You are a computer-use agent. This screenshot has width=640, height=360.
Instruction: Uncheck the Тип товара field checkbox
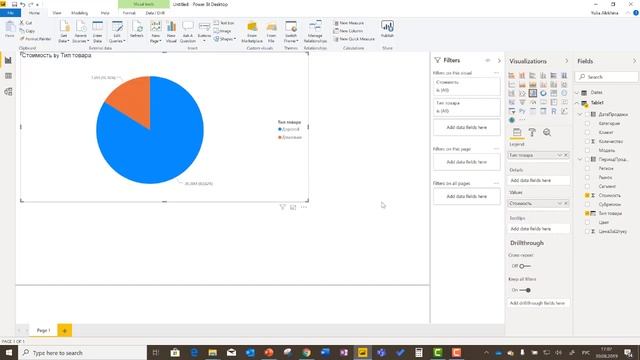pyautogui.click(x=587, y=213)
